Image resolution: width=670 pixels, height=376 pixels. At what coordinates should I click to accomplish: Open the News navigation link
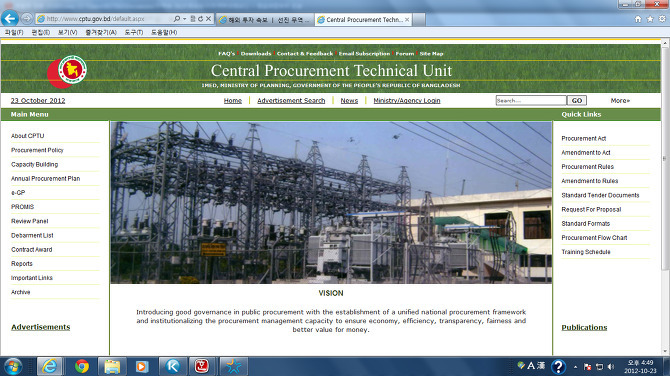[349, 100]
